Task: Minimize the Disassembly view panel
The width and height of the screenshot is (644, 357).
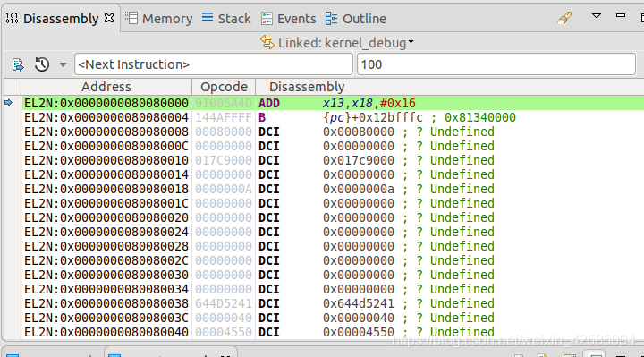Action: 621,15
